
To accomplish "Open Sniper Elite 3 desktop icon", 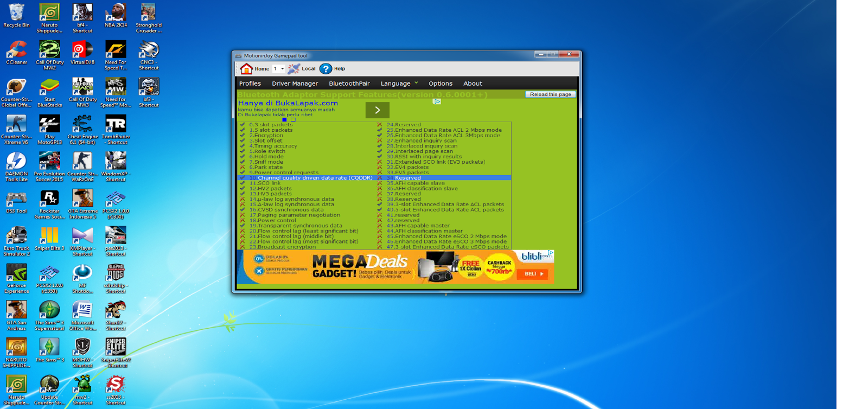I will click(49, 239).
